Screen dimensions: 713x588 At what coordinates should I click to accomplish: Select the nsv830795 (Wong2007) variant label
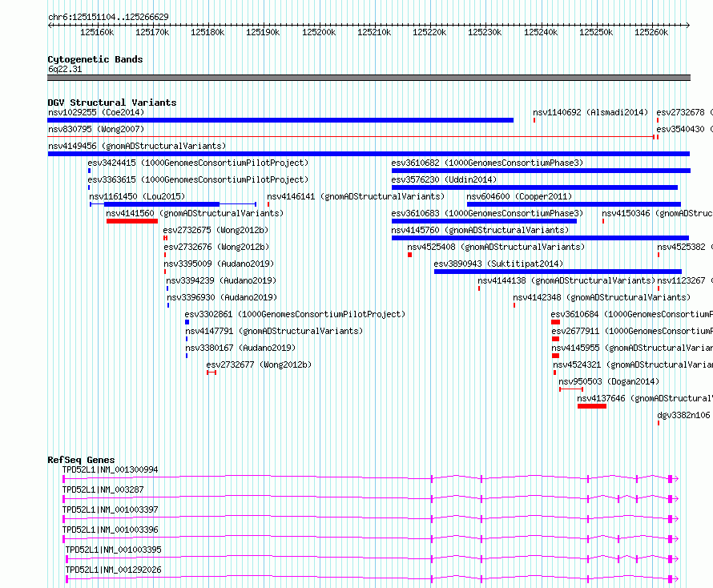pyautogui.click(x=96, y=129)
